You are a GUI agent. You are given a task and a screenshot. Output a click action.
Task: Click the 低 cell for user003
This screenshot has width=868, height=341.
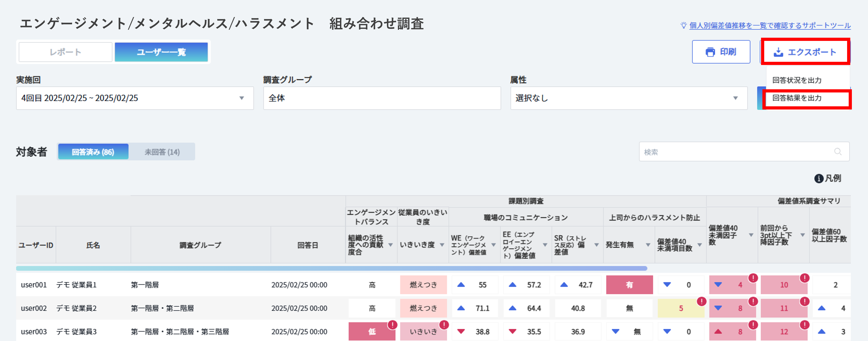pos(372,331)
